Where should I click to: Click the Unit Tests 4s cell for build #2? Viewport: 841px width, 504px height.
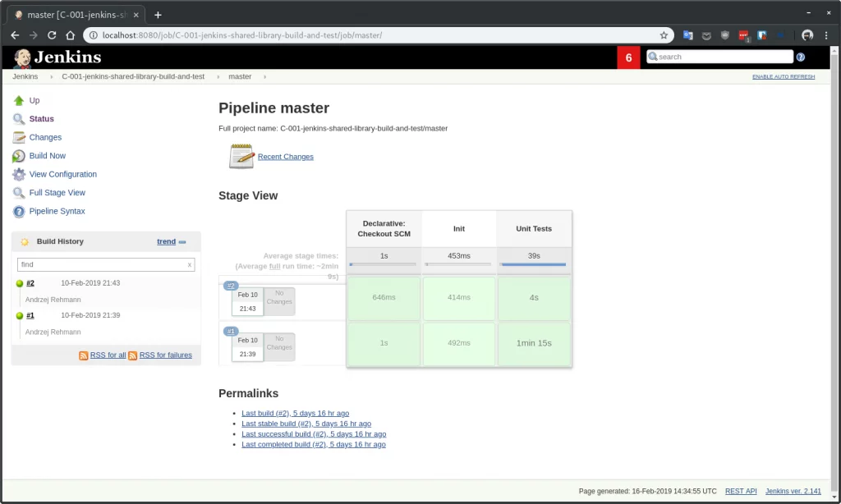point(534,298)
